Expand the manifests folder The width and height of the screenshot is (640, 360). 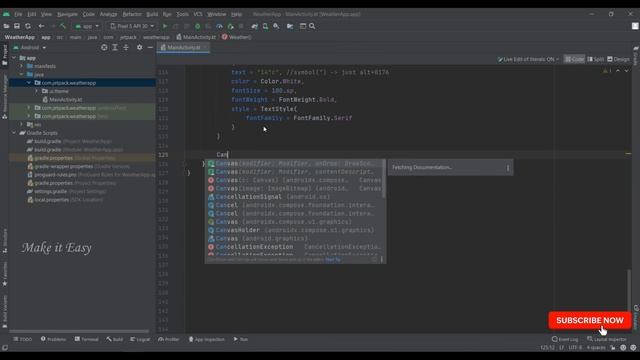22,66
